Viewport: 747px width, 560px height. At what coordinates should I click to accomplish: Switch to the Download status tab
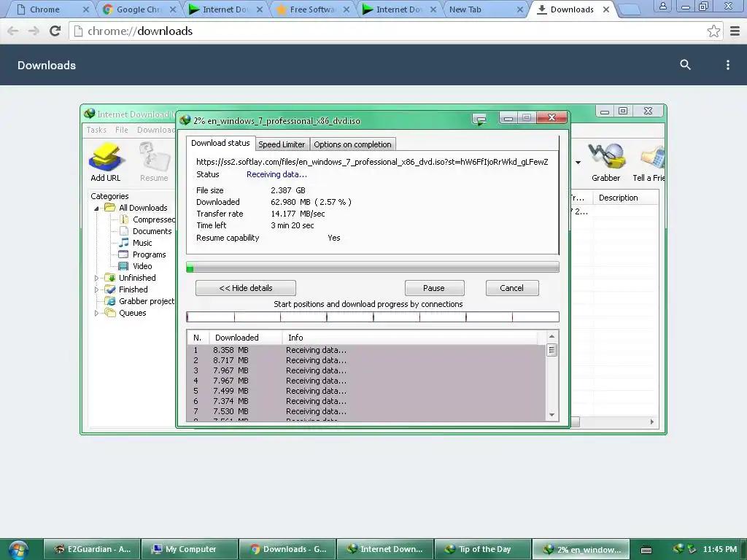click(x=220, y=143)
